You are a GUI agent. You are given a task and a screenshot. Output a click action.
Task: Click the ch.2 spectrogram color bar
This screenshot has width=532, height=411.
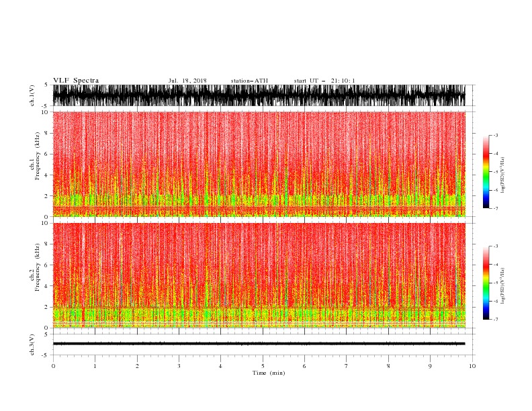point(486,283)
